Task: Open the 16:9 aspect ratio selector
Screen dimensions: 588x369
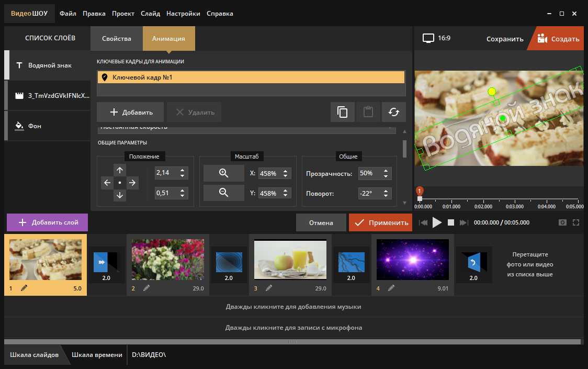Action: [437, 39]
